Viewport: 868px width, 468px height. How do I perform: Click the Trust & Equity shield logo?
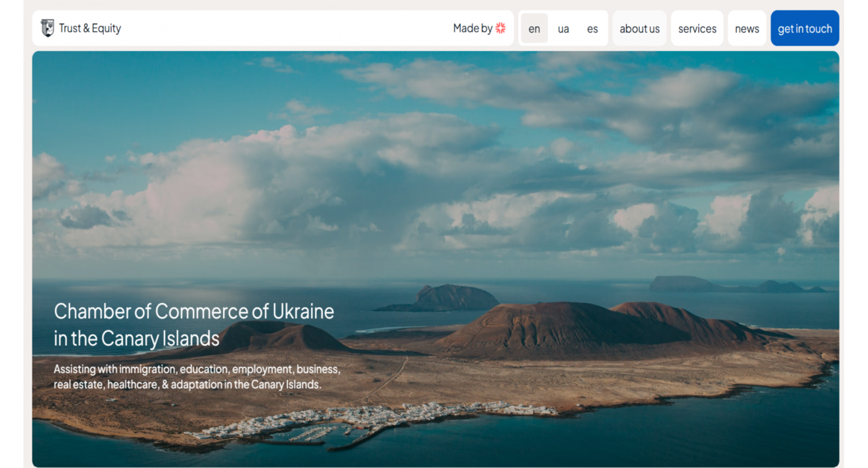point(47,28)
